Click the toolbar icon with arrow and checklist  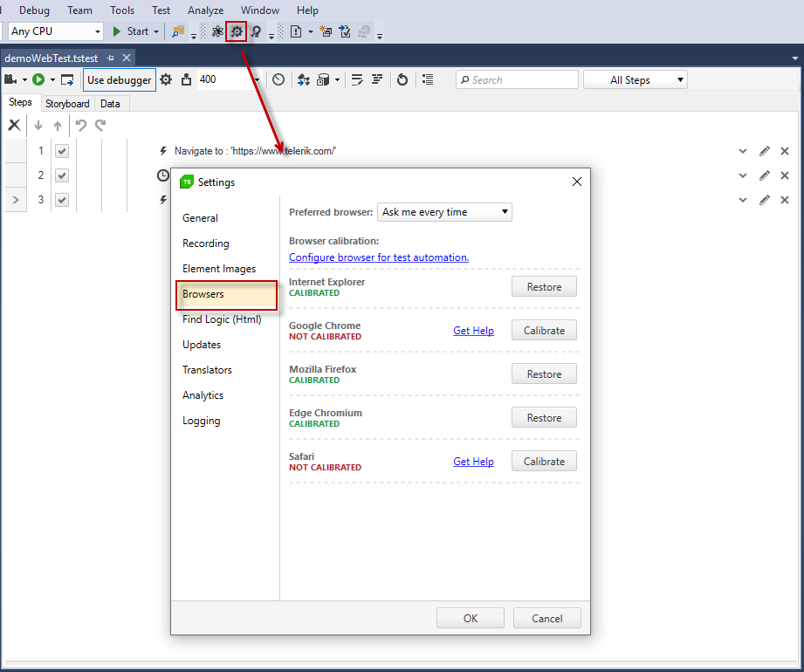[345, 31]
